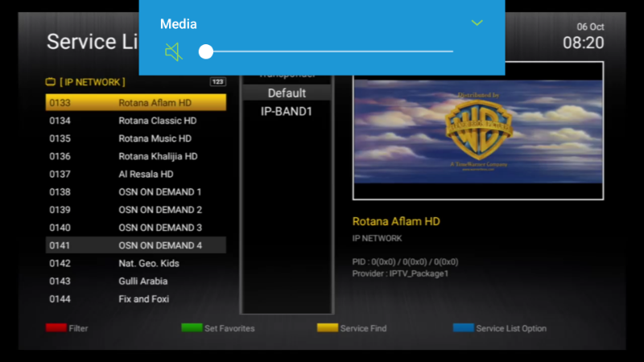Select channel 0141 OSN ON DEMAND 4
This screenshot has height=362, width=644.
(x=135, y=245)
